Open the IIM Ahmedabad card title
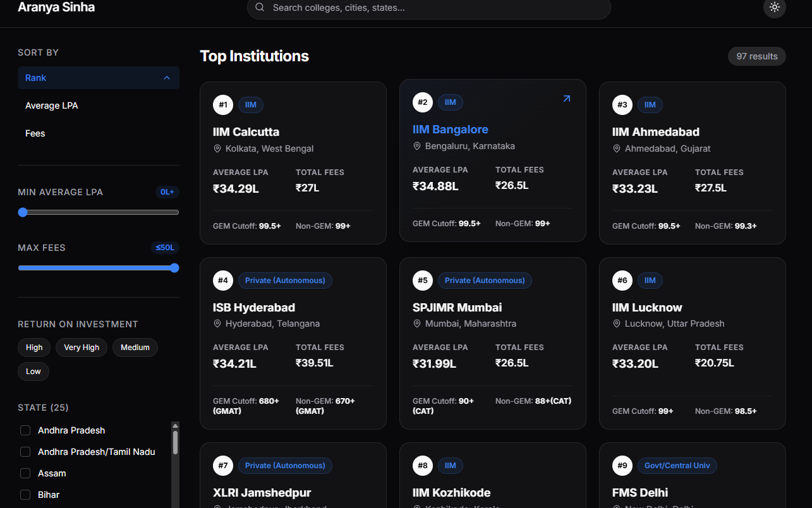Image resolution: width=812 pixels, height=508 pixels. [x=656, y=132]
